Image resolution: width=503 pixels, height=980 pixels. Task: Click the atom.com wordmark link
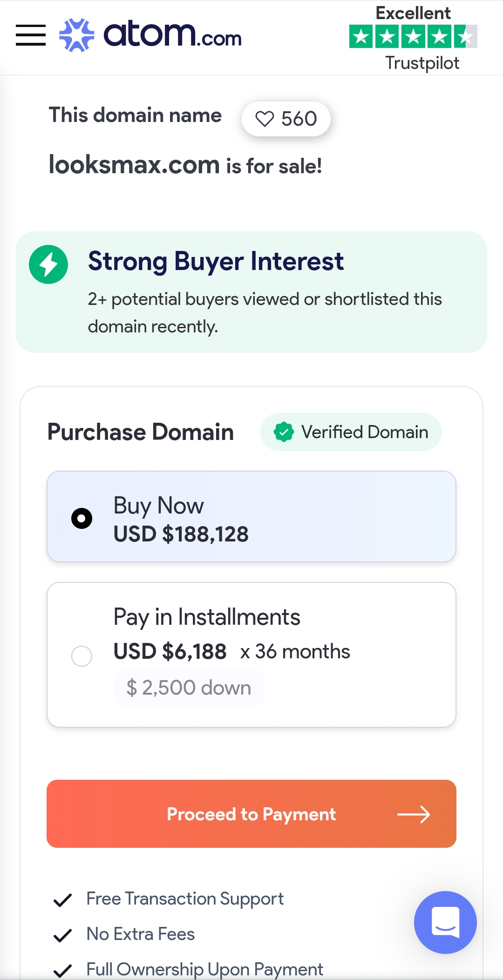pos(172,35)
